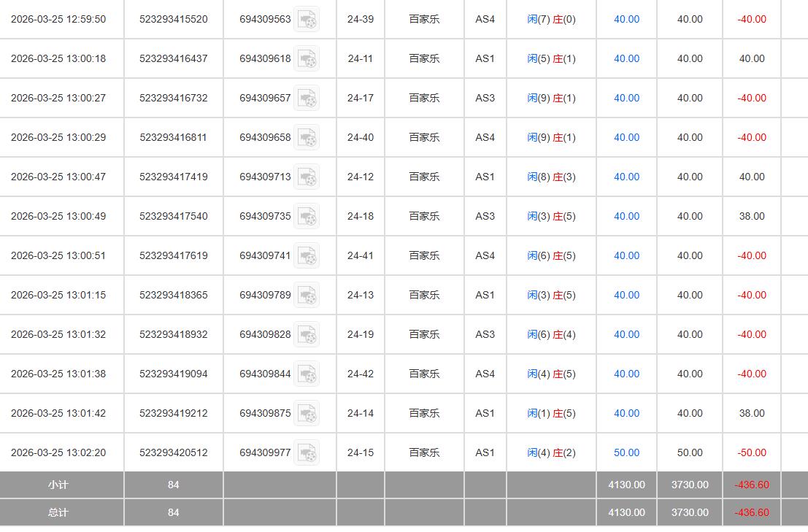Click the 50.00 amount in the last row
808x532 pixels.
(x=626, y=452)
